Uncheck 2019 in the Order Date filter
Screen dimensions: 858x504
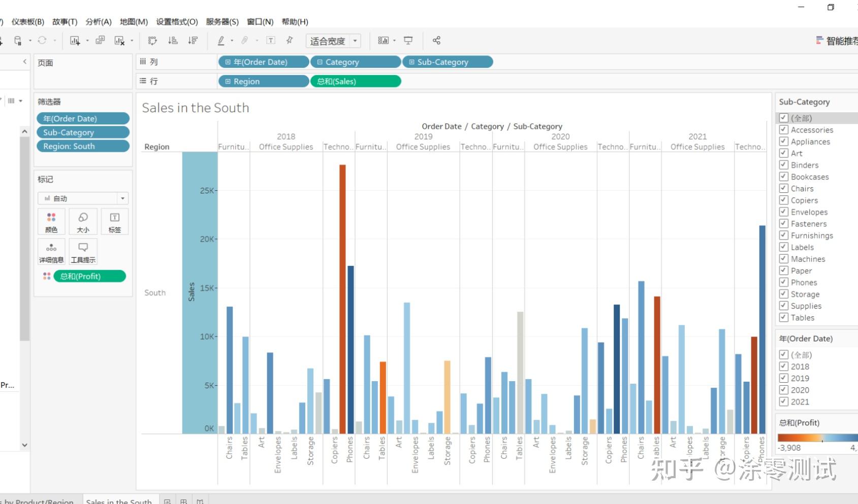click(784, 378)
